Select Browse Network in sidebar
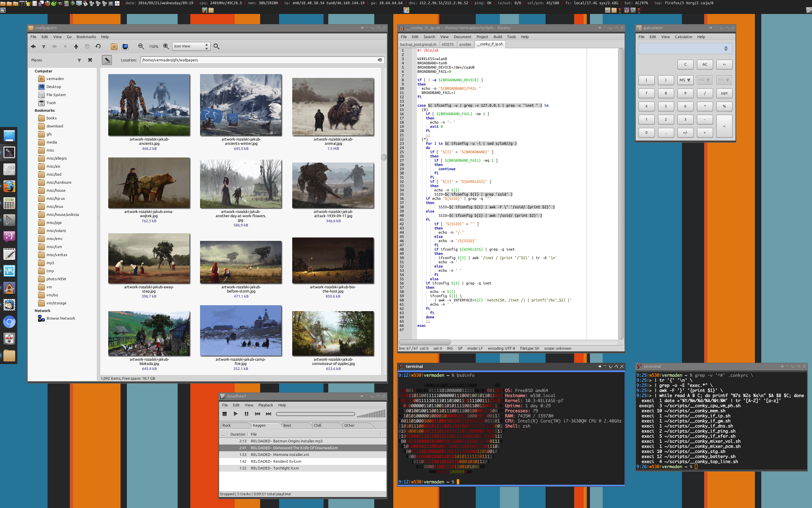This screenshot has height=508, width=812. pyautogui.click(x=60, y=318)
